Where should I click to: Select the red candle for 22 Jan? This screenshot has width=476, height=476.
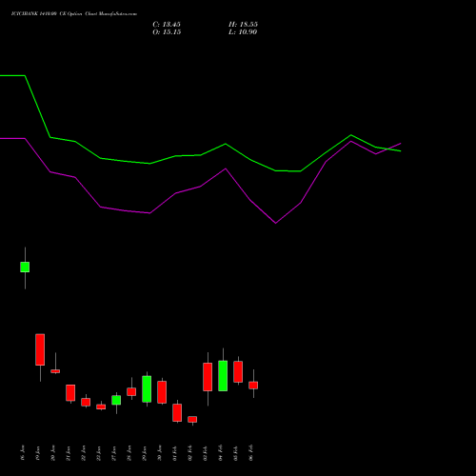coord(86,402)
